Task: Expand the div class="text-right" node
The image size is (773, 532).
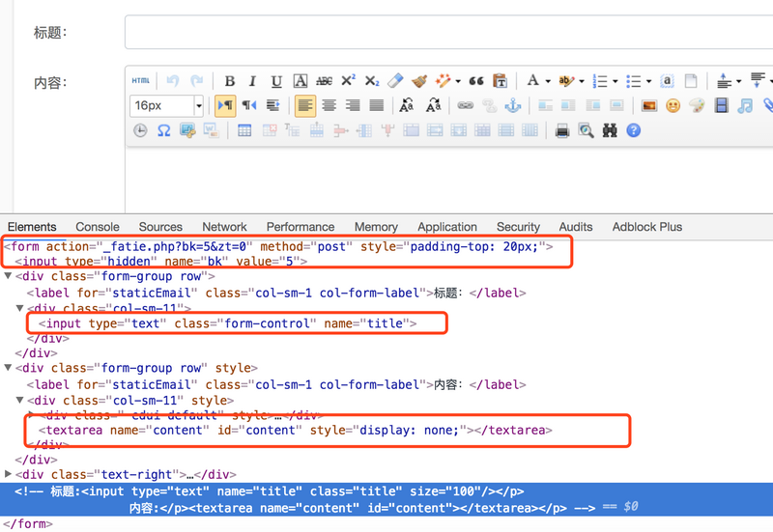Action: (9, 474)
